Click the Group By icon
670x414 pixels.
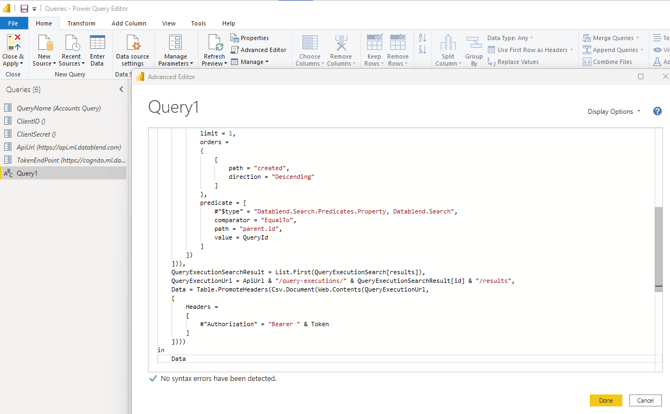(474, 43)
